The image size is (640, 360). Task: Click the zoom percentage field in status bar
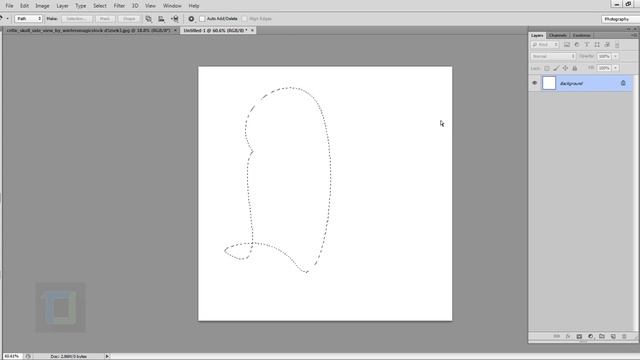(x=12, y=356)
